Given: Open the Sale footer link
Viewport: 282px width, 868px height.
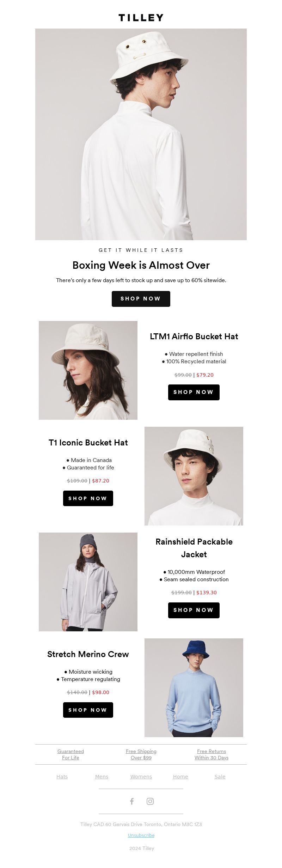Looking at the screenshot, I should pos(220,777).
